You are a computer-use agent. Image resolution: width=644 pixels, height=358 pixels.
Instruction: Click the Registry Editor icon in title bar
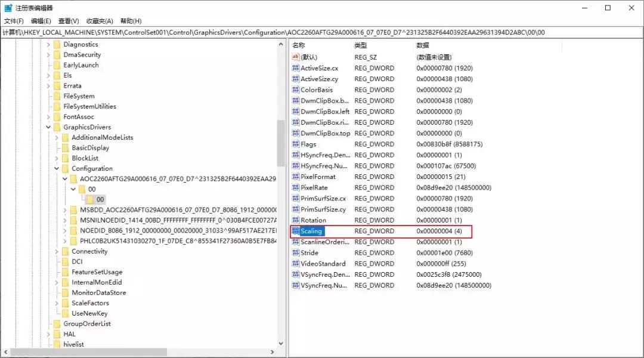click(x=8, y=8)
